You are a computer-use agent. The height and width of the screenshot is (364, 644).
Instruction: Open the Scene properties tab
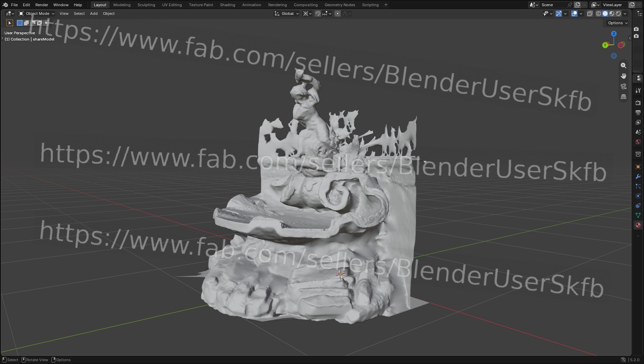[x=638, y=132]
